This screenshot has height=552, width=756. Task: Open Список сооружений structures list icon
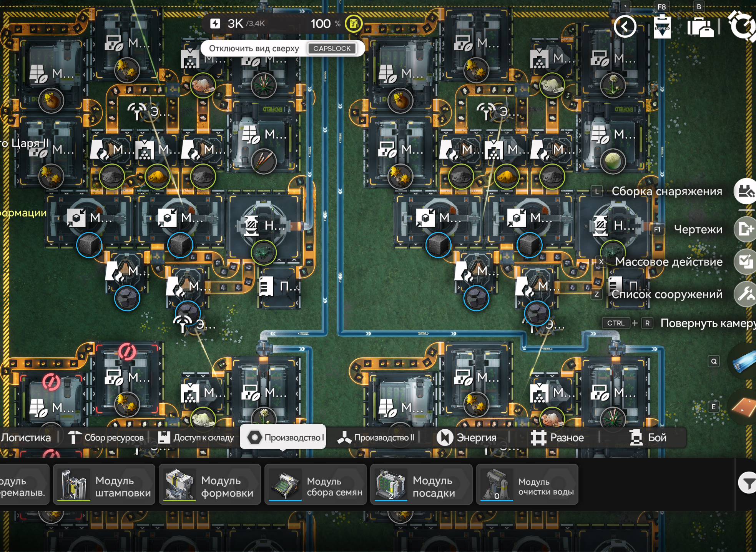tap(745, 294)
